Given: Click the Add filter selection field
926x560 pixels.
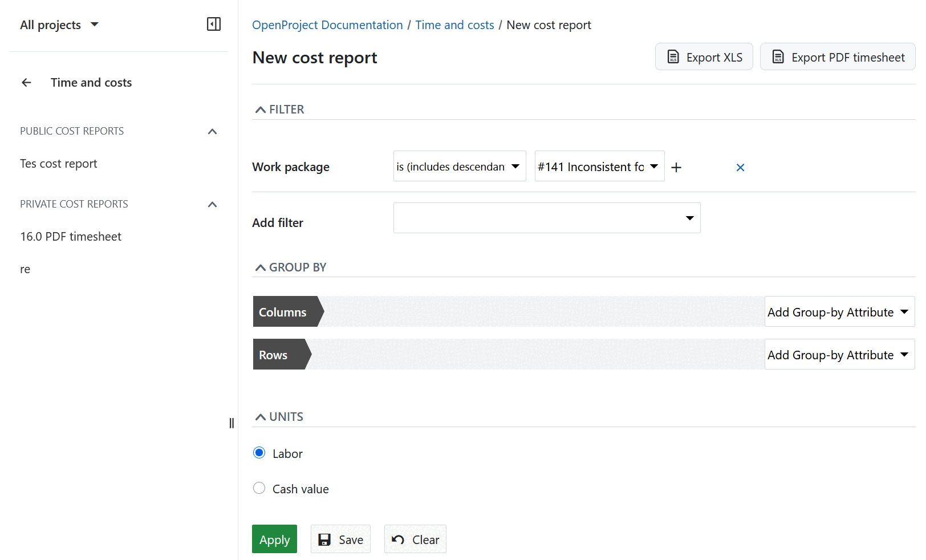Looking at the screenshot, I should (x=547, y=217).
